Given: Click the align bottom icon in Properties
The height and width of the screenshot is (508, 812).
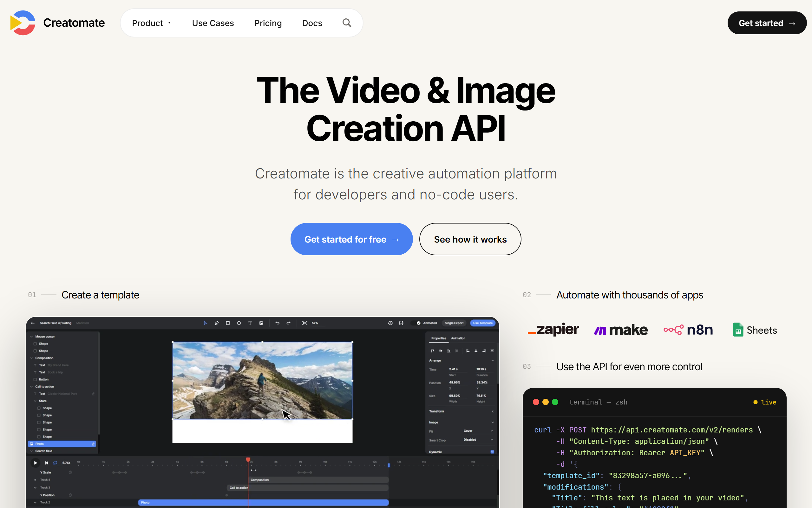Looking at the screenshot, I should point(449,351).
